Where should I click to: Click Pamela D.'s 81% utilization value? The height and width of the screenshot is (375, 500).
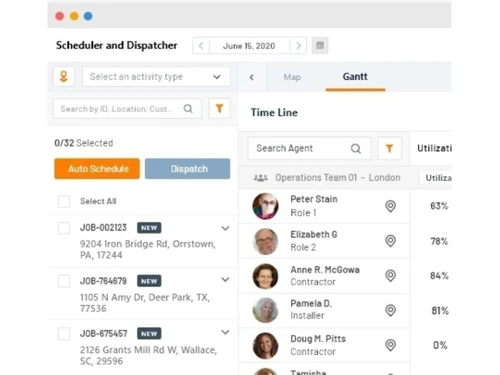tap(440, 311)
